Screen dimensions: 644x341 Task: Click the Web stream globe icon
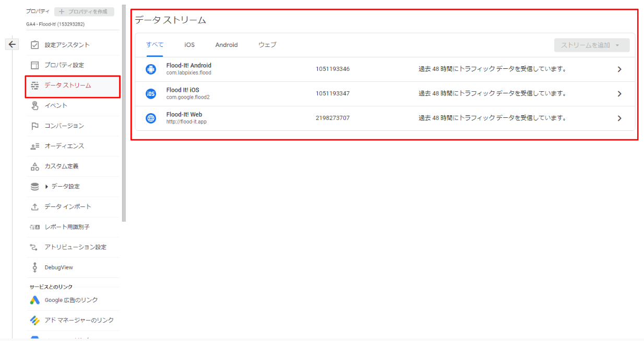pyautogui.click(x=151, y=118)
